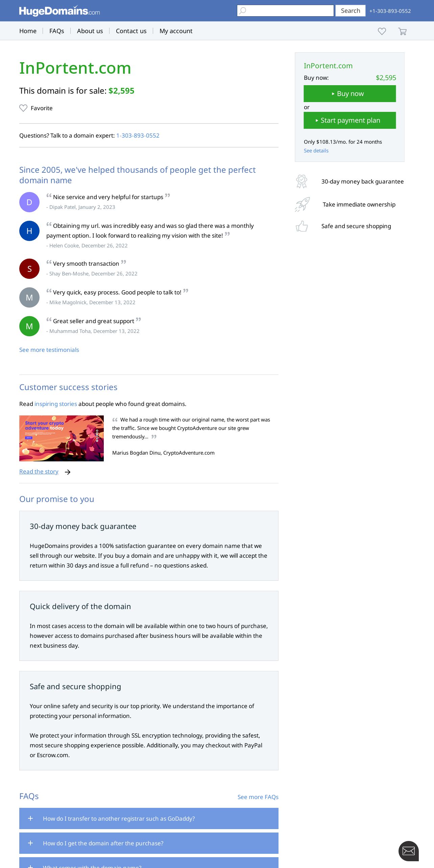Screen dimensions: 434x868
Task: Open the chat envelope icon
Action: [409, 851]
